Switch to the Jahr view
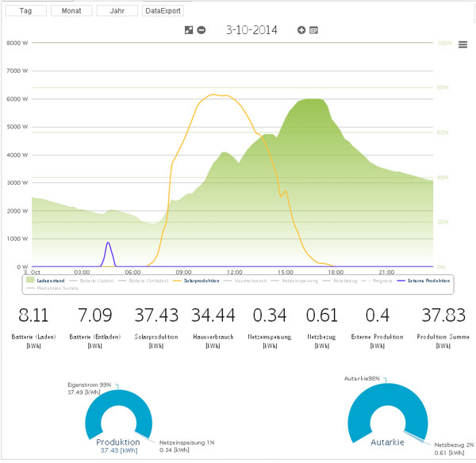Image resolution: width=476 pixels, height=463 pixels. click(x=117, y=11)
